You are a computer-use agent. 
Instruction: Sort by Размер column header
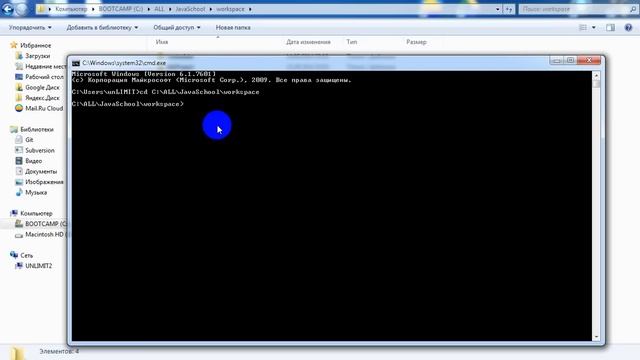416,42
